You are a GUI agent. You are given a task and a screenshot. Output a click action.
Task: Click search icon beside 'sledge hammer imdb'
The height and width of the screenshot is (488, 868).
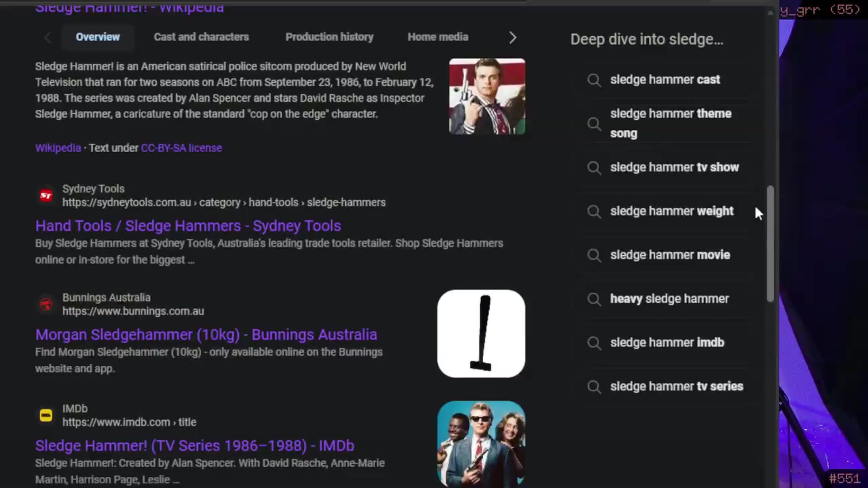(594, 343)
